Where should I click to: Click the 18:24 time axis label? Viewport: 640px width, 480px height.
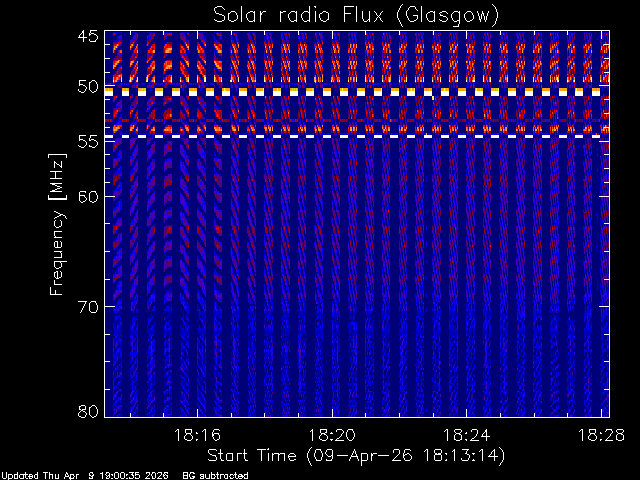coord(467,436)
